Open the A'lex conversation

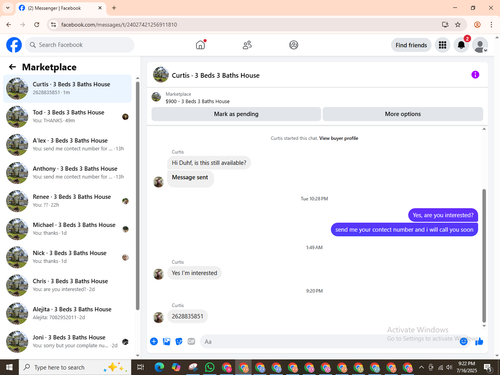(67, 145)
